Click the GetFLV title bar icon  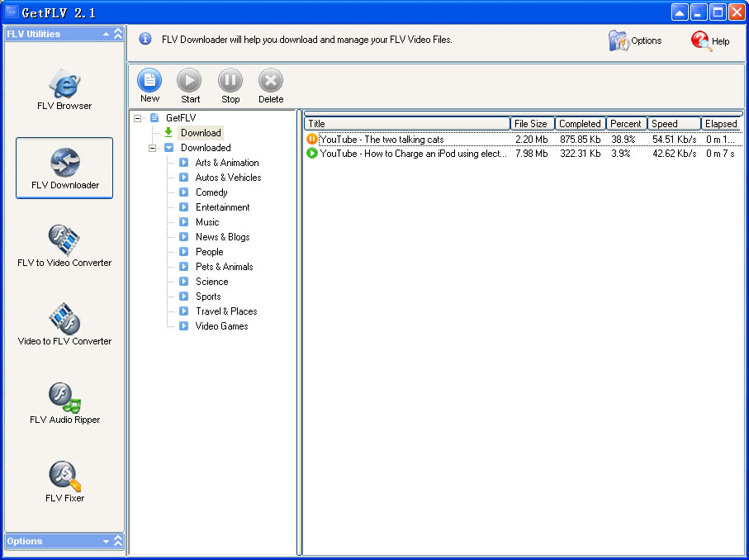12,12
